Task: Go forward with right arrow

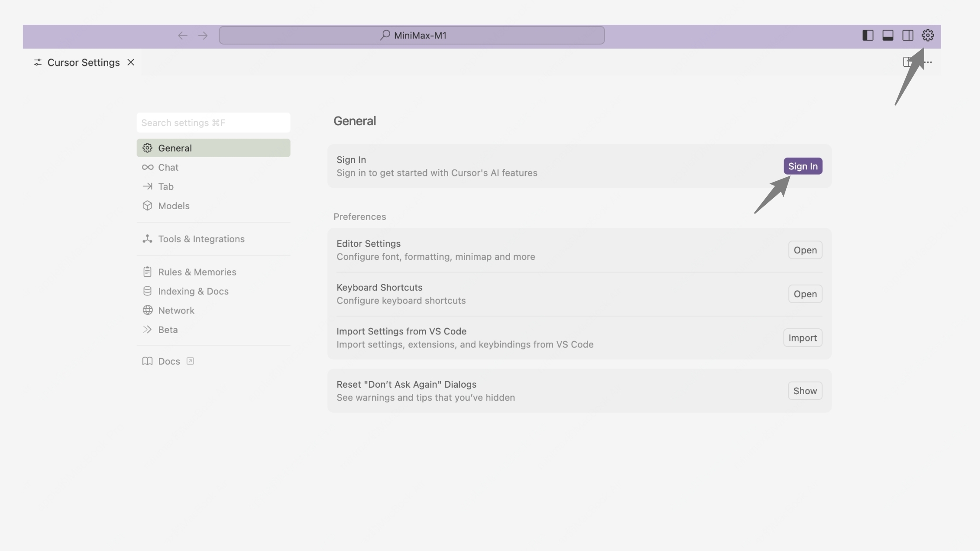Action: tap(203, 35)
